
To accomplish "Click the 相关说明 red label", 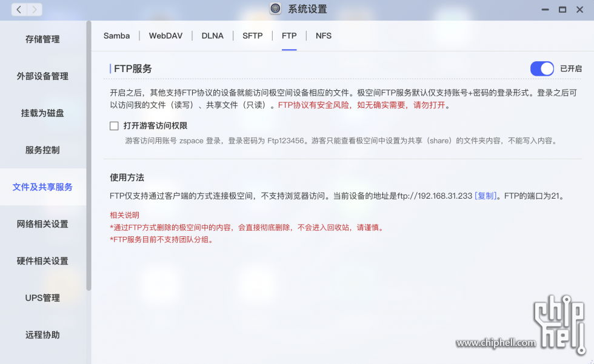I will (x=125, y=215).
